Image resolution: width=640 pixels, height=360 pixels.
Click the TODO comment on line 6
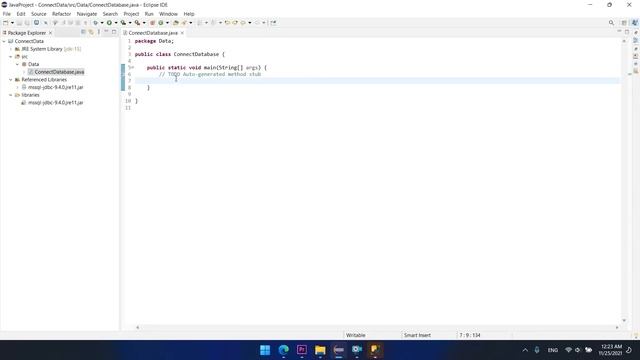pyautogui.click(x=210, y=74)
